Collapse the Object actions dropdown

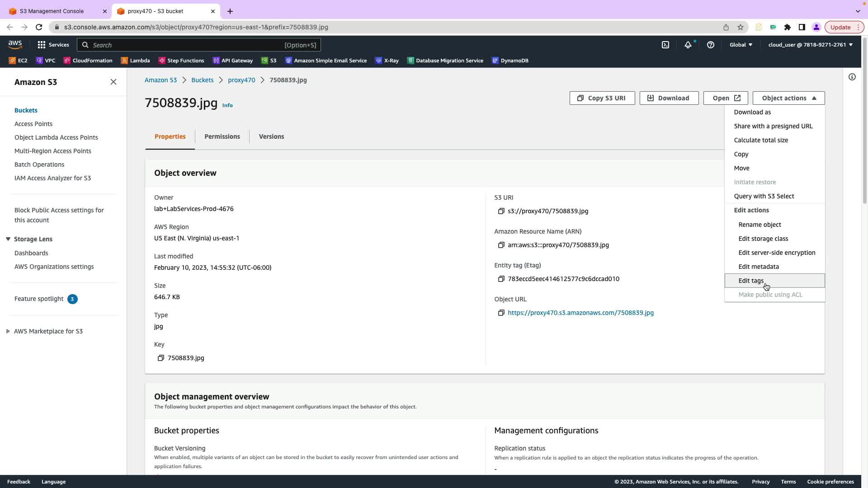[788, 98]
